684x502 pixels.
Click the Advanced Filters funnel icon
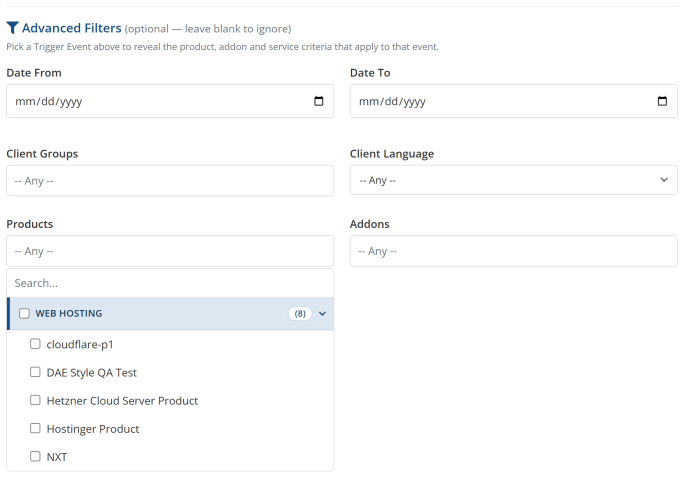12,28
